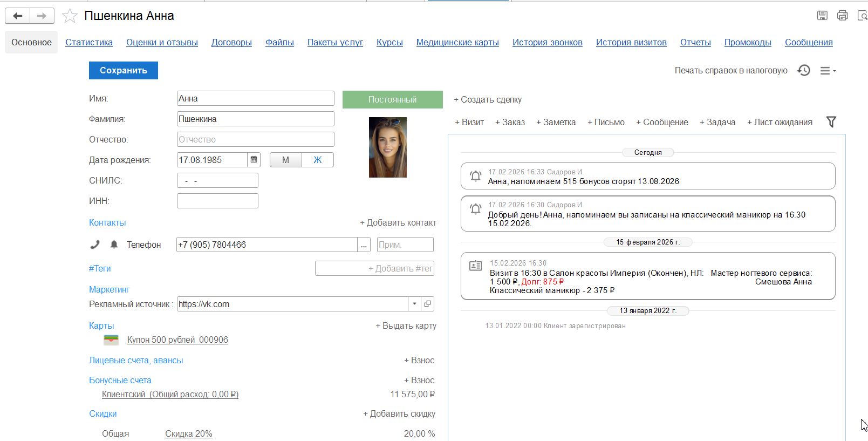The image size is (868, 441).
Task: Click the back navigation arrow
Action: pos(18,16)
